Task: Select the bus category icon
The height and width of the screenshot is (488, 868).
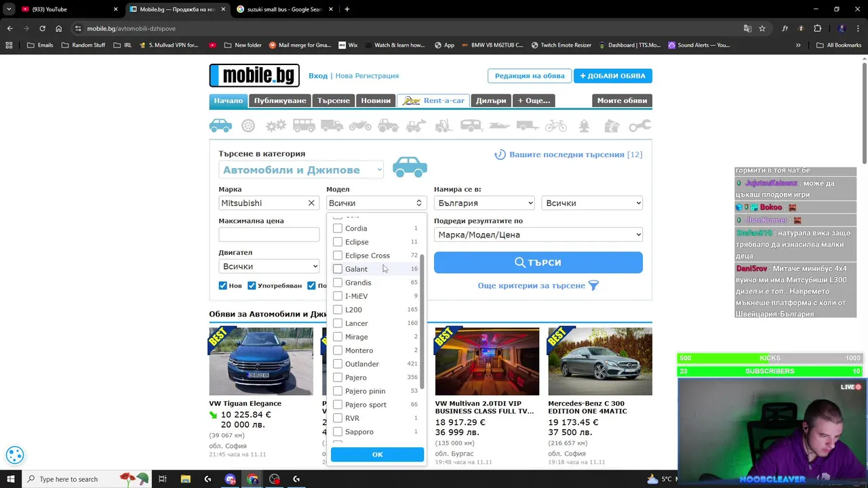Action: point(304,125)
